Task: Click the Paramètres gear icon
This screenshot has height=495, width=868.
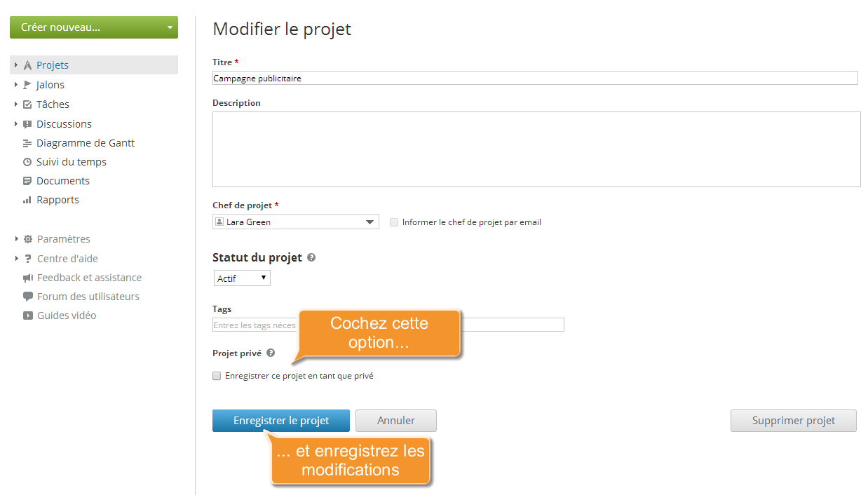Action: [x=28, y=239]
